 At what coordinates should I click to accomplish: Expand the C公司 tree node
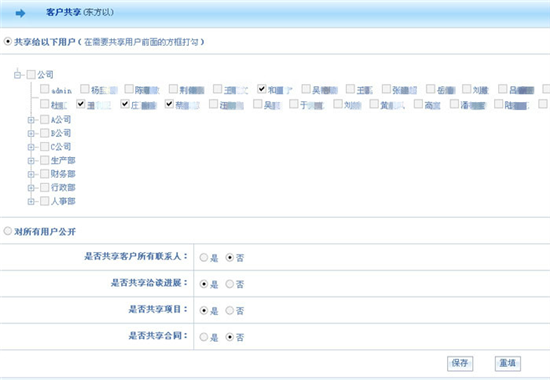coord(31,147)
